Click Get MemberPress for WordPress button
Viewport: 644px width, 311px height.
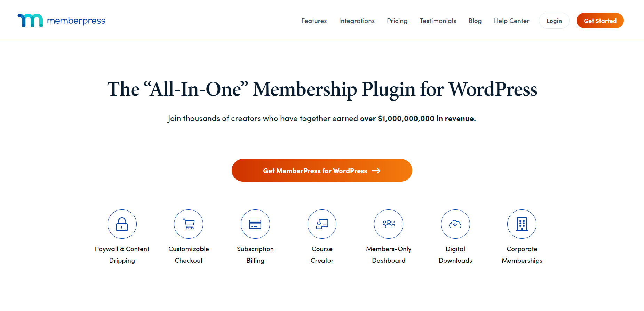pyautogui.click(x=322, y=170)
